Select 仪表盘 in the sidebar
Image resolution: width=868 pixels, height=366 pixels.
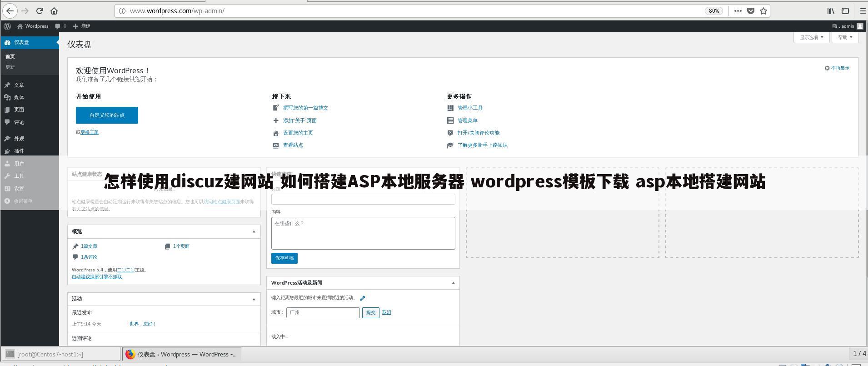pyautogui.click(x=30, y=42)
